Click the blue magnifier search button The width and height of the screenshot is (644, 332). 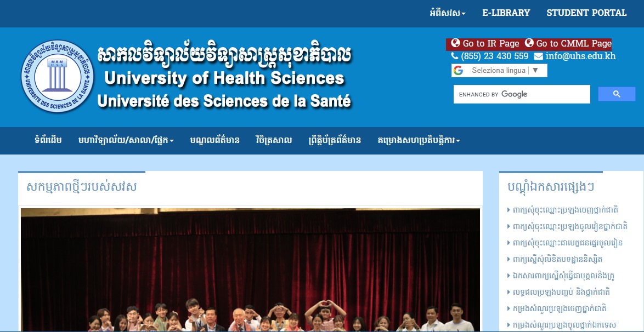click(x=617, y=94)
